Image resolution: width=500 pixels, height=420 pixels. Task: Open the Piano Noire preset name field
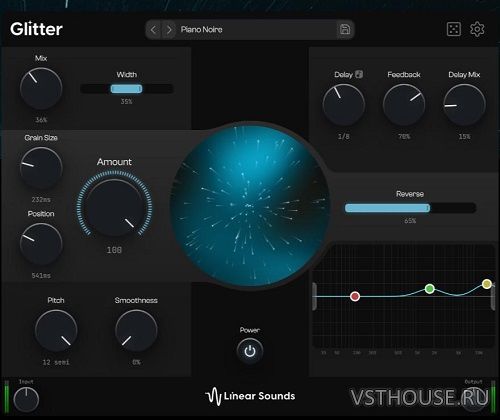(257, 30)
